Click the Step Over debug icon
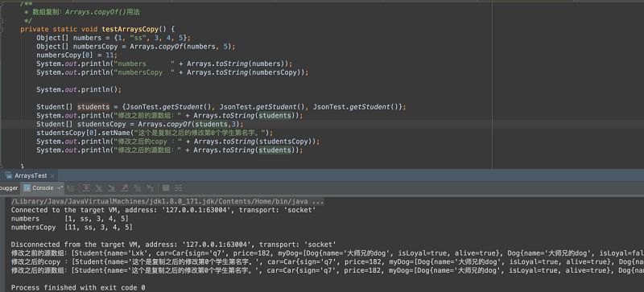Viewport: 644px width, 292px height. 86,188
